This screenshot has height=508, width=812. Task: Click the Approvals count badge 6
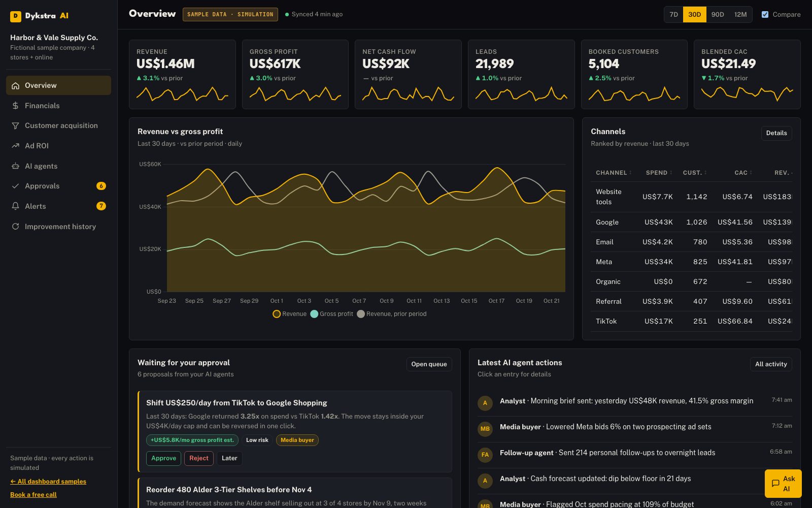tap(101, 186)
